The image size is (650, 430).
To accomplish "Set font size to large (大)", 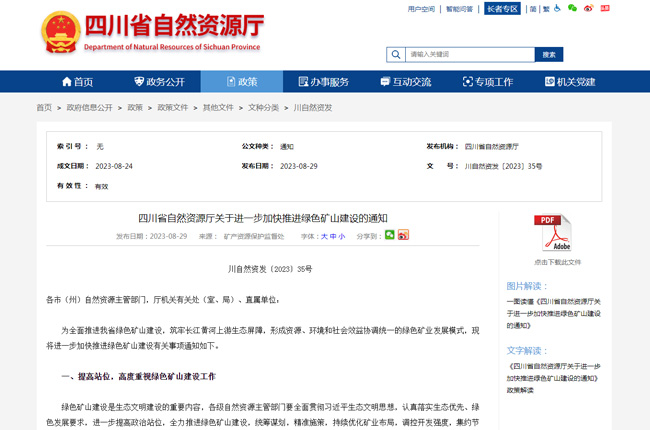I will [x=323, y=236].
